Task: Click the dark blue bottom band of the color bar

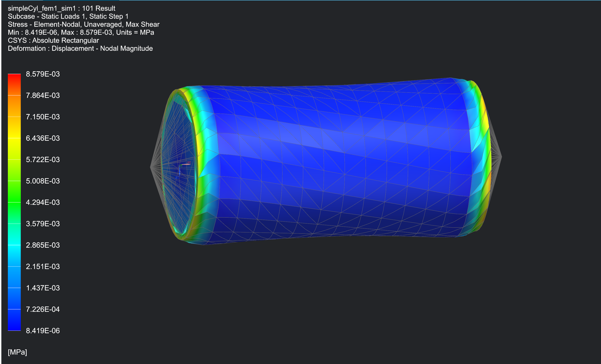Action: tap(14, 322)
